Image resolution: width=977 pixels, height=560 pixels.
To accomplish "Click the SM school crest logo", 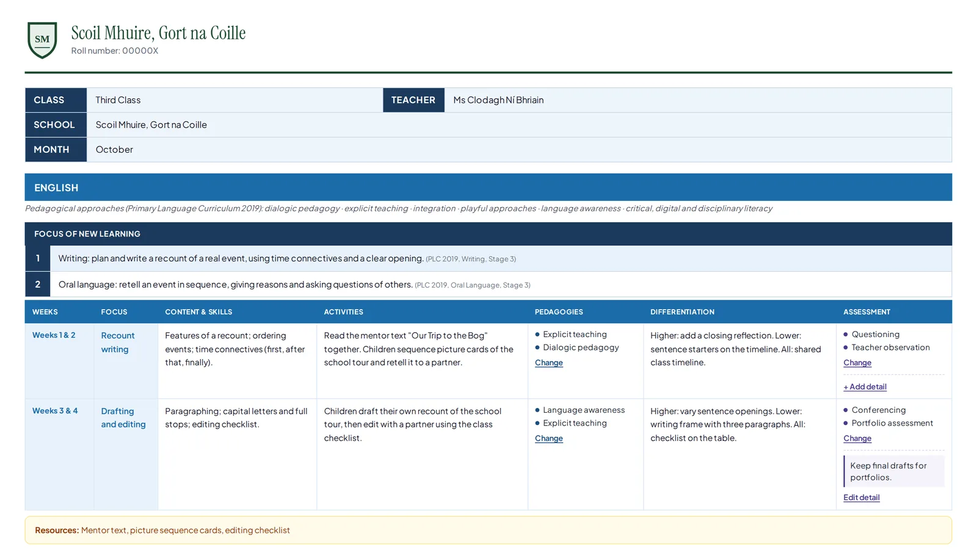I will (x=42, y=40).
